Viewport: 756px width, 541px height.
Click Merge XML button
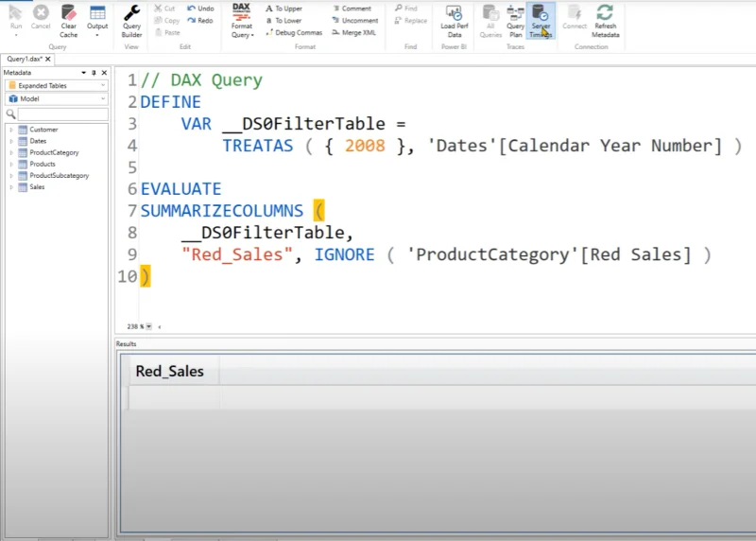[353, 32]
